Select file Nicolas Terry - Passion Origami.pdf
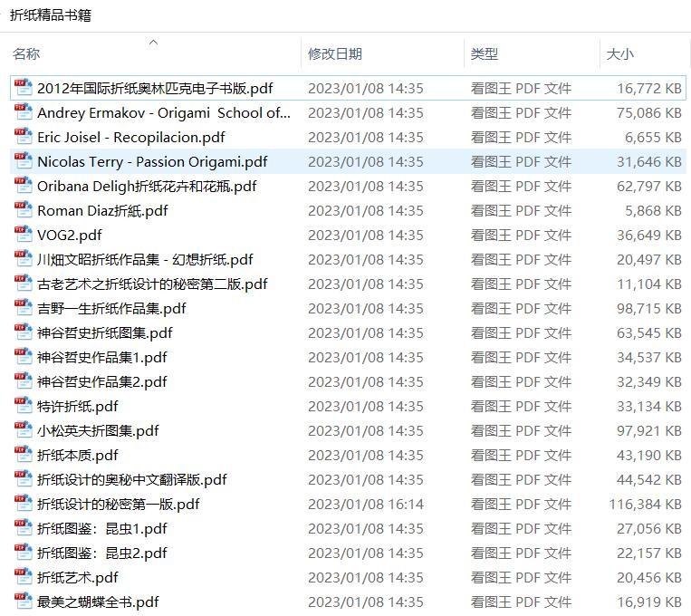 click(152, 162)
